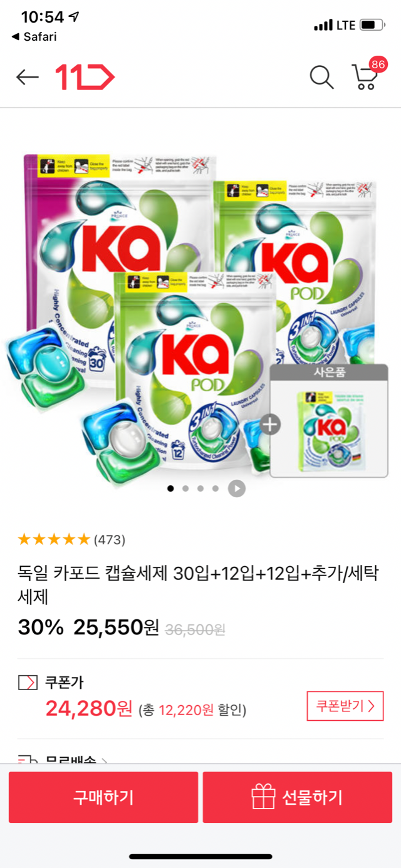Tap the five-star rating
Viewport: 401px width, 868px height.
coord(54,539)
